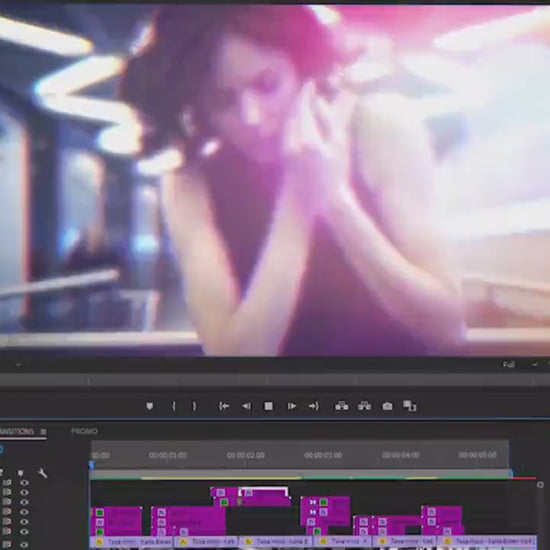Open the Comparison View button
Screen dimensions: 550x550
coord(409,406)
